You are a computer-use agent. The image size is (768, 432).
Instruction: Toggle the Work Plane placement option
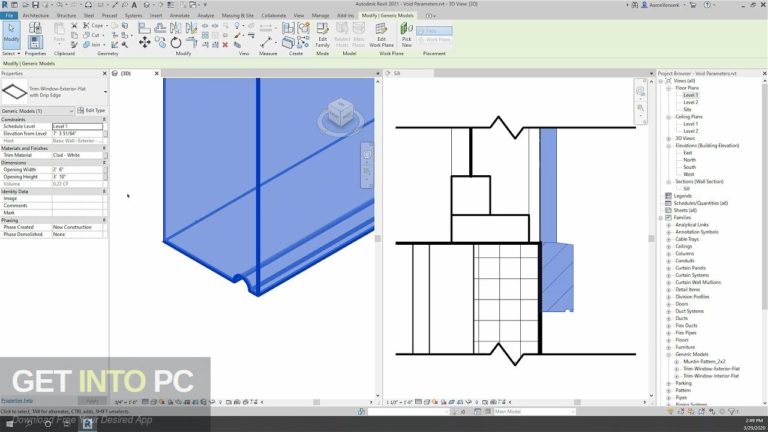point(434,40)
